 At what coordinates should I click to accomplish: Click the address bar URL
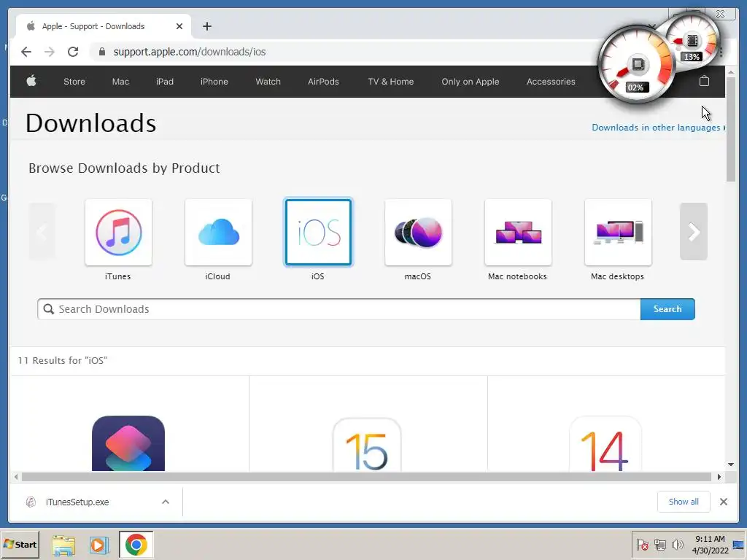click(190, 52)
